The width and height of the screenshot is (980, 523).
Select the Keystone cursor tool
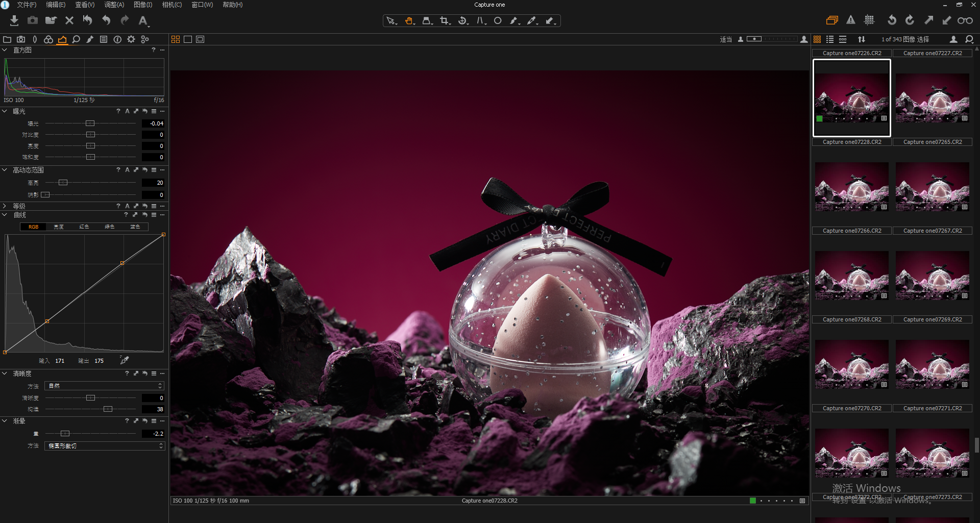pyautogui.click(x=427, y=21)
